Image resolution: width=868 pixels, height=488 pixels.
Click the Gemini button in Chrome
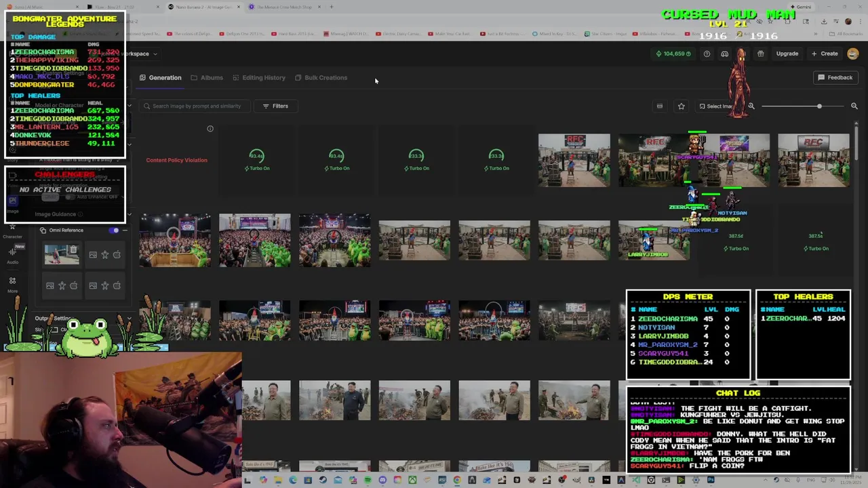801,7
